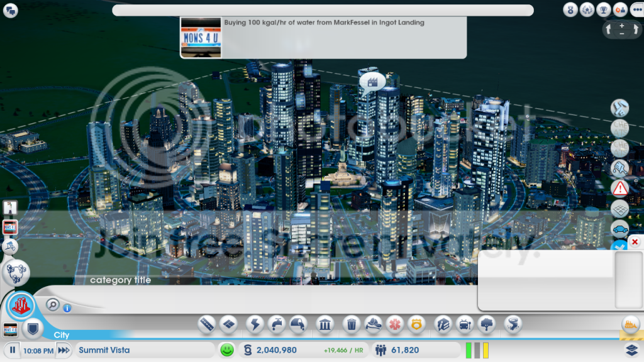This screenshot has height=362, width=644.
Task: Click the blueprint sketch icon on left
Action: click(x=10, y=246)
